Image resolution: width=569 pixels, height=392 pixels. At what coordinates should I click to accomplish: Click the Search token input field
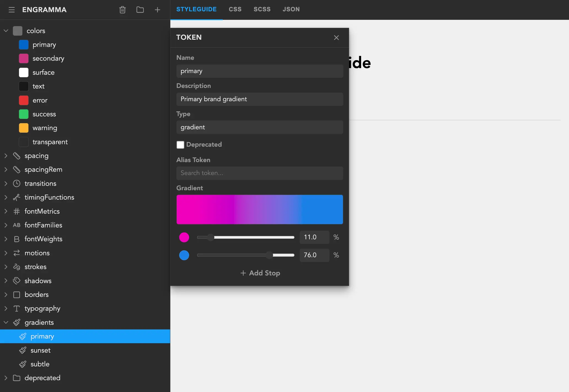pyautogui.click(x=259, y=173)
